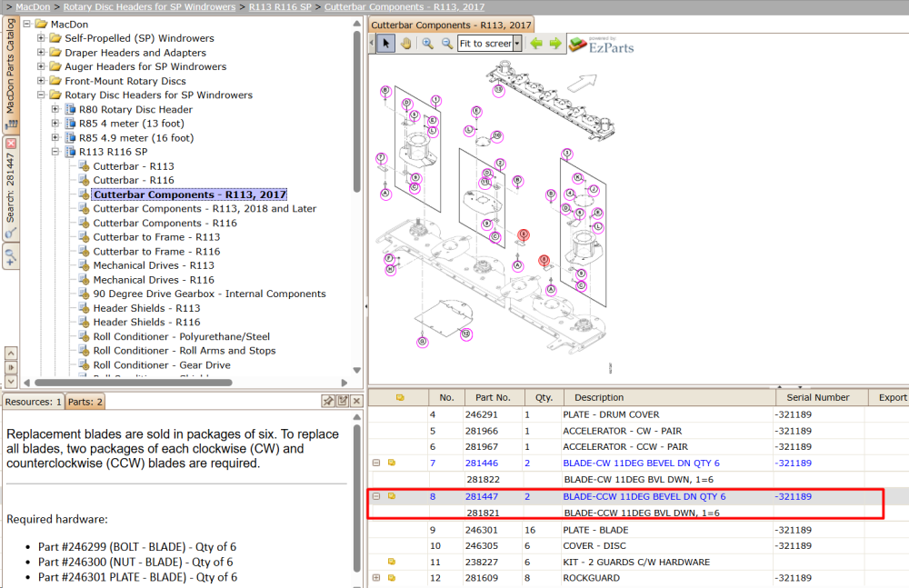Switch to the Parts: 2 tab
Screen dimensions: 909x588
tap(85, 402)
